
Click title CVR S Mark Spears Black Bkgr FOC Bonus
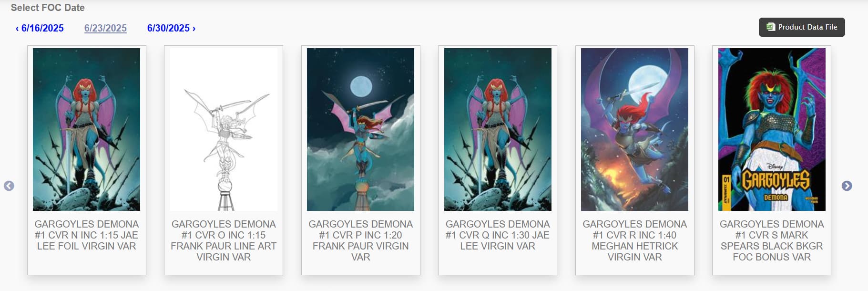click(772, 240)
